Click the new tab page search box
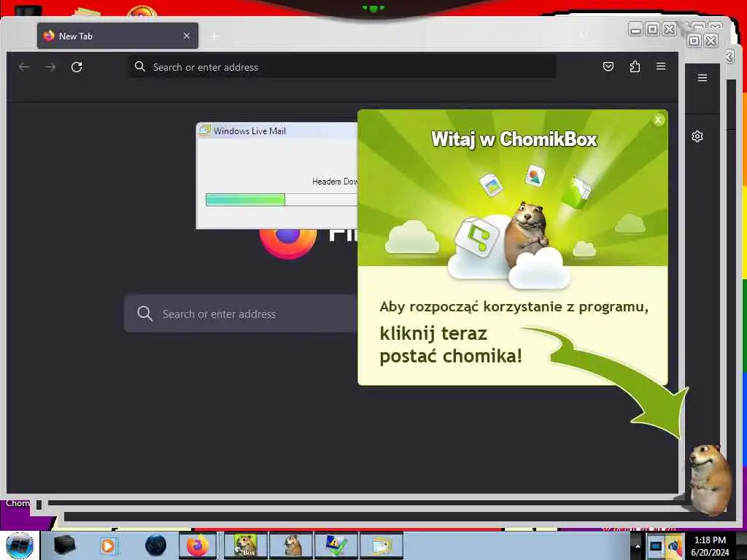747x560 pixels. tap(241, 314)
